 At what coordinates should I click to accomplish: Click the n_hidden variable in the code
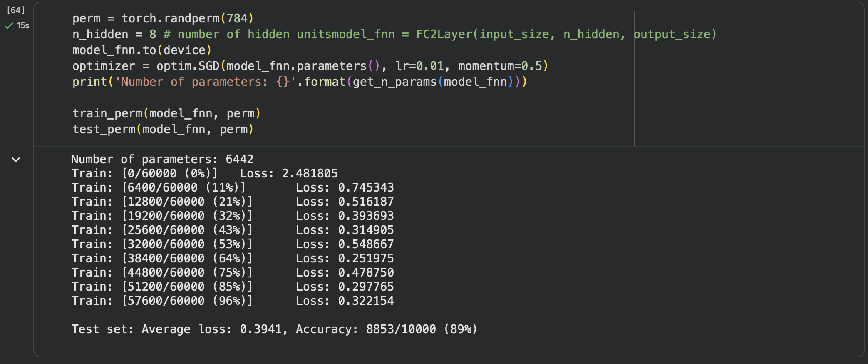[100, 35]
